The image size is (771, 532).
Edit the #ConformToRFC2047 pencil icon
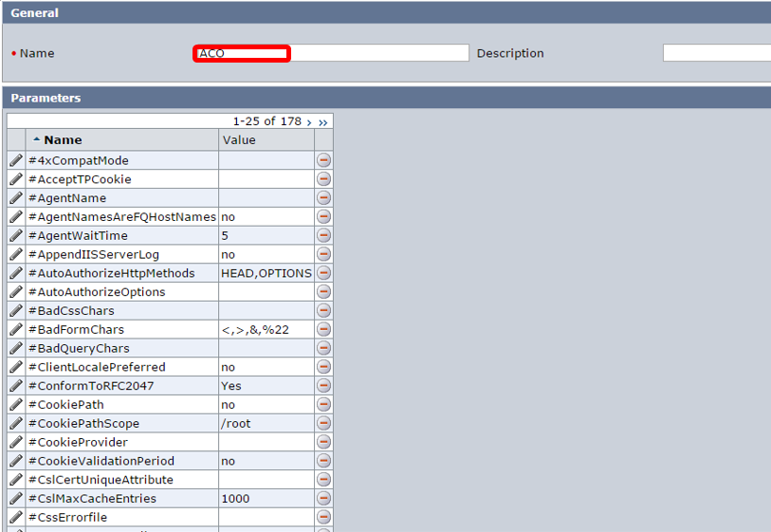[16, 385]
